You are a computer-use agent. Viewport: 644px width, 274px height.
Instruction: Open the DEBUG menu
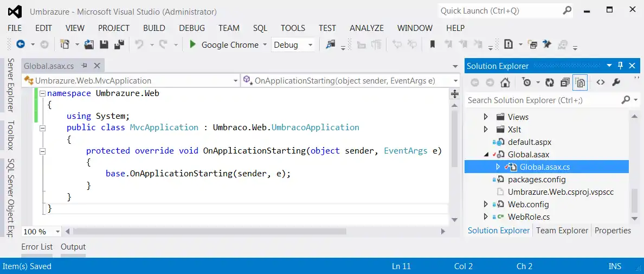(192, 28)
